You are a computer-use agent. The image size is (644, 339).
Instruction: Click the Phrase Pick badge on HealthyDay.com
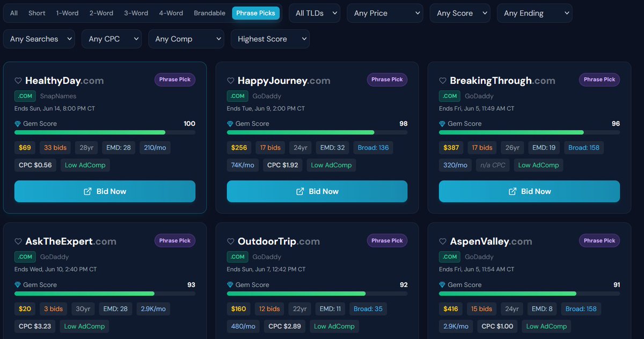[x=175, y=80]
